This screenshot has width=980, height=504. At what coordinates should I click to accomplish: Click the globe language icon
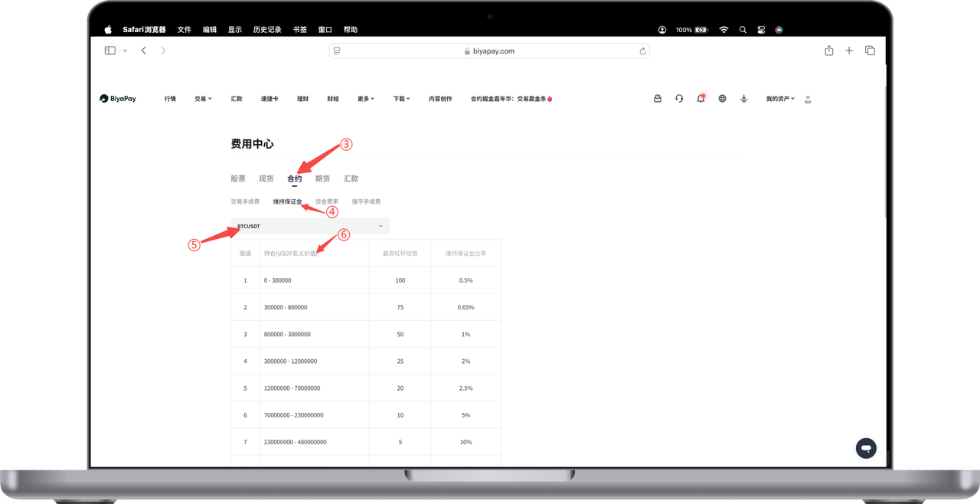point(722,99)
